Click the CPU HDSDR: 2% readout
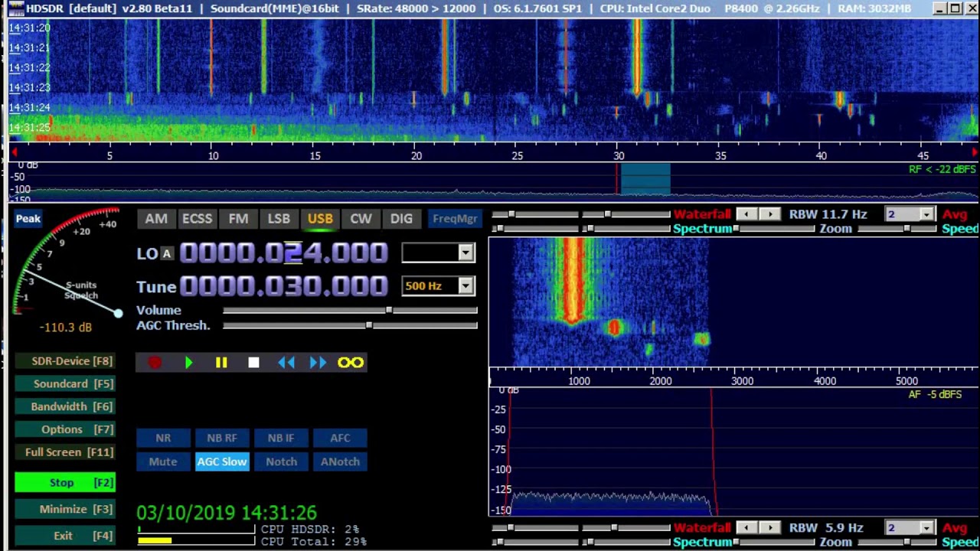980x551 pixels. coord(310,530)
